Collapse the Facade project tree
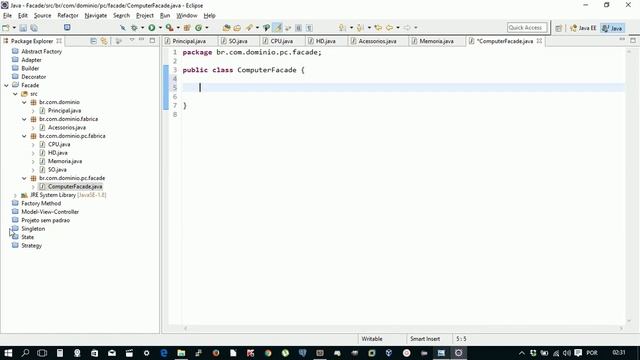640x360 pixels. coord(7,85)
